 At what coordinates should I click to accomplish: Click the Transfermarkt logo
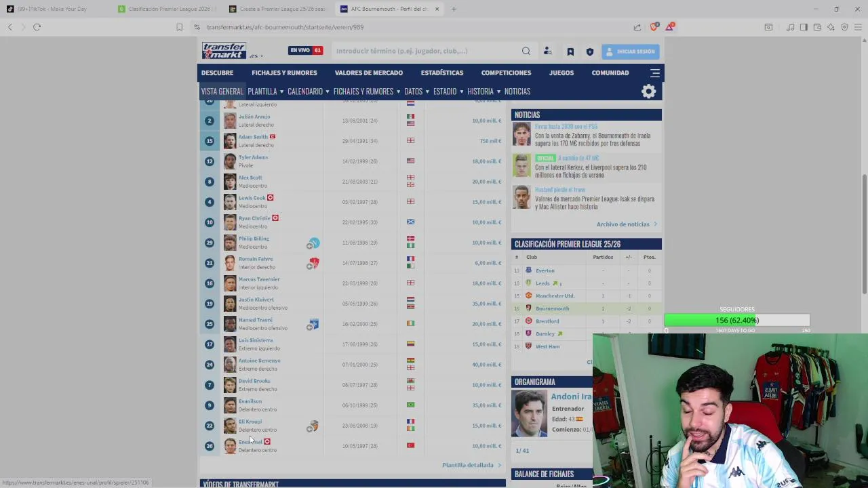[224, 51]
